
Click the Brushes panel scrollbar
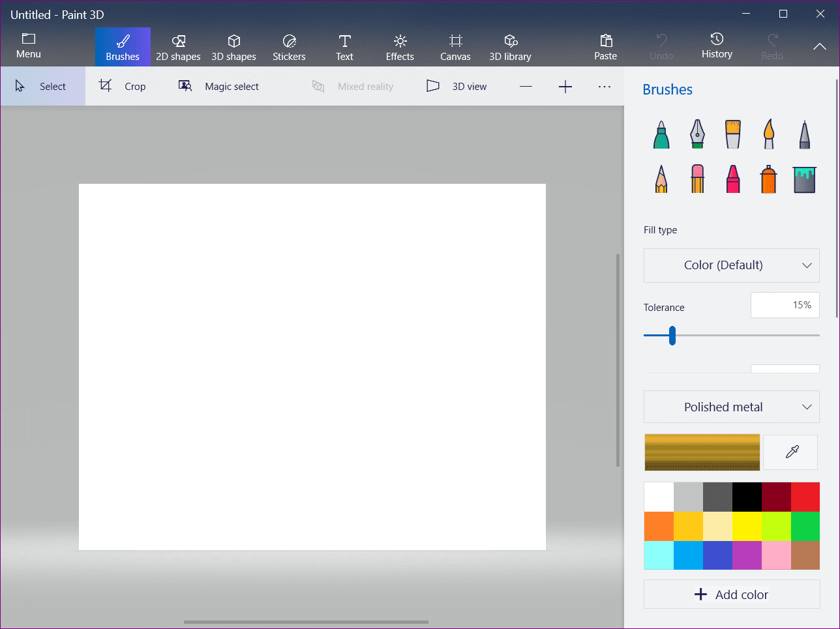coord(837,197)
